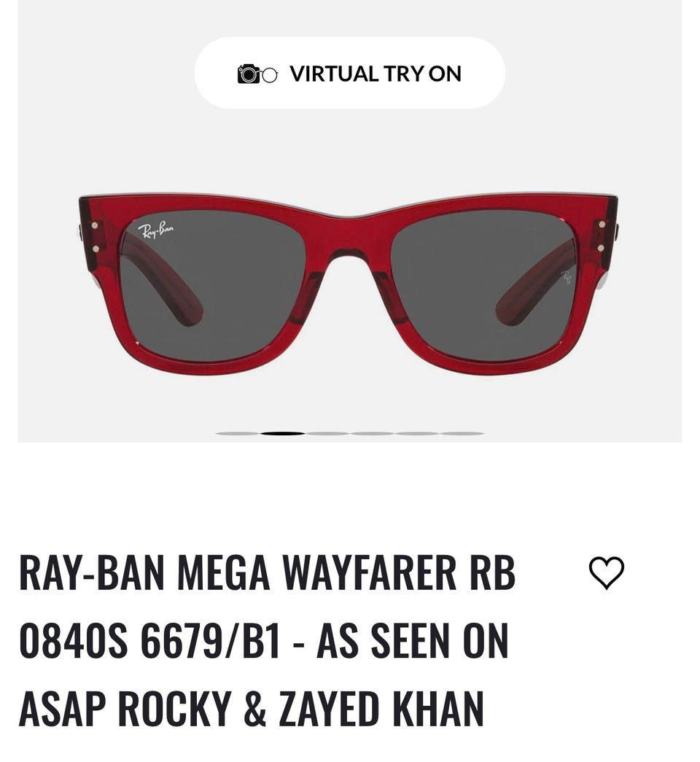Show the fifth carousel image indicator
The height and width of the screenshot is (762, 700).
click(x=416, y=433)
